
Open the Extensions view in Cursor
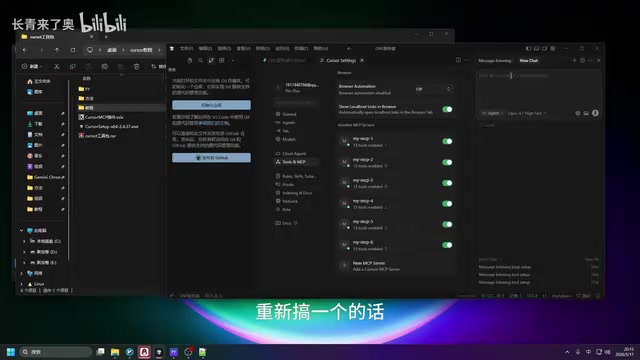[222, 60]
